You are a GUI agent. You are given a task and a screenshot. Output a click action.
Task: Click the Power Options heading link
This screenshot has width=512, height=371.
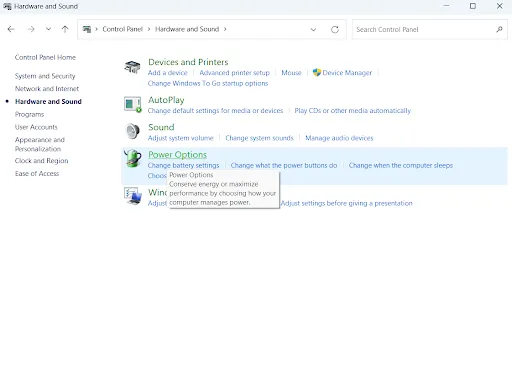177,155
